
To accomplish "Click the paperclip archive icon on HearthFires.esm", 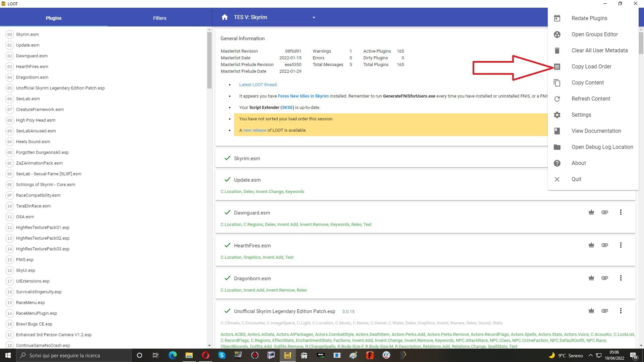I will 605,245.
